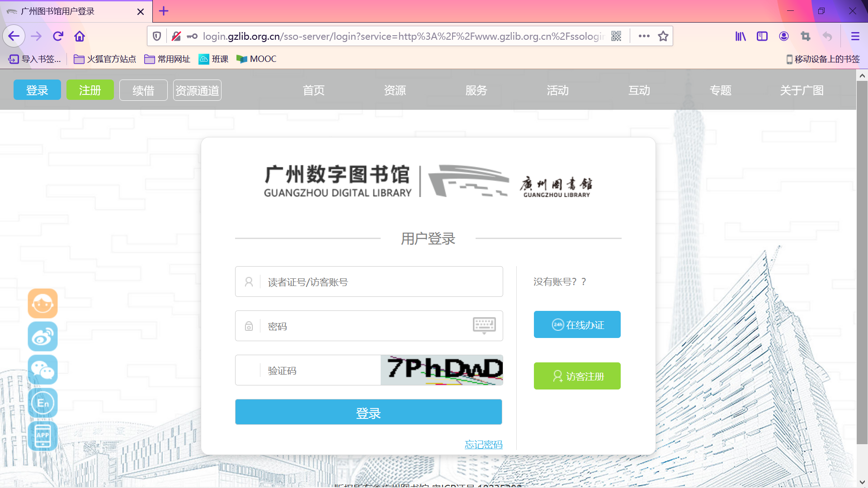
Task: Click the customer service face icon
Action: click(x=42, y=304)
